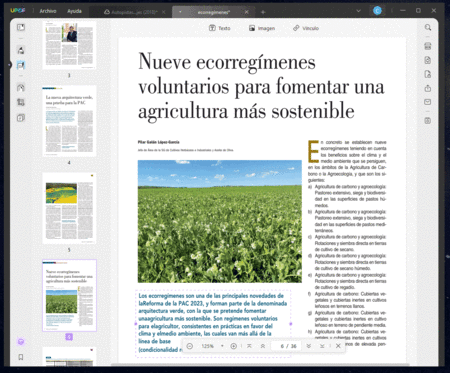Add a new tab with plus button
450x373 pixels.
263,12
